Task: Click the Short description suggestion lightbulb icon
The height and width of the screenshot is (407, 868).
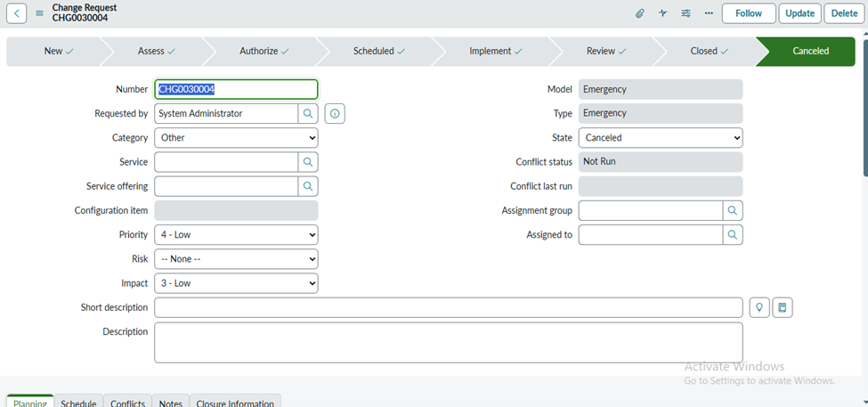Action: point(758,307)
